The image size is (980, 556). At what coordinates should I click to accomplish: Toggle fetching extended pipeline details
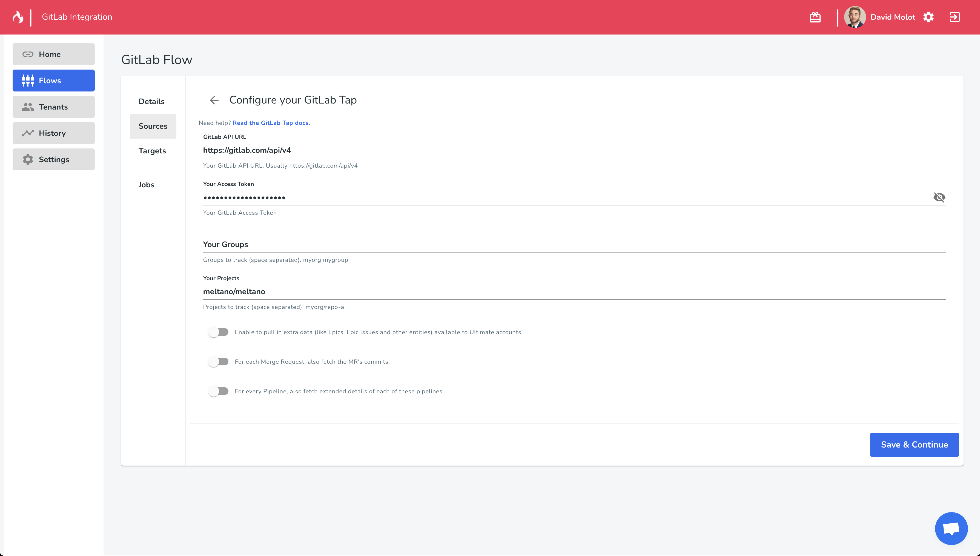[218, 391]
